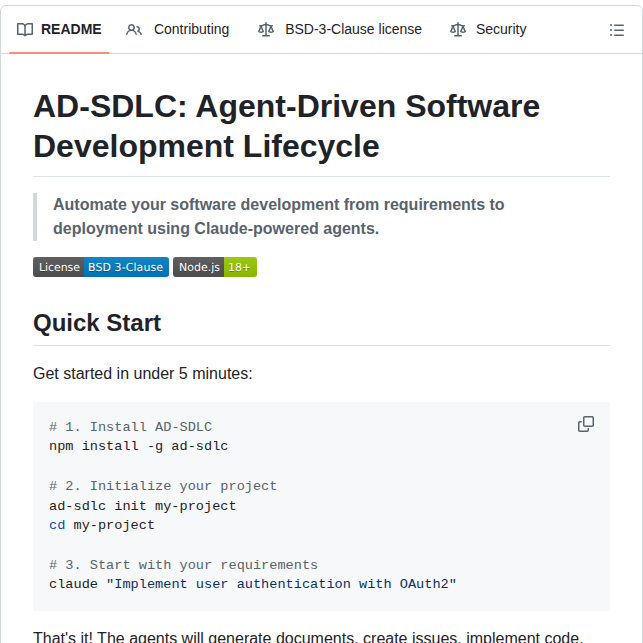643x643 pixels.
Task: Click the scale icon beside BSD-3-Clause license
Action: pos(266,30)
